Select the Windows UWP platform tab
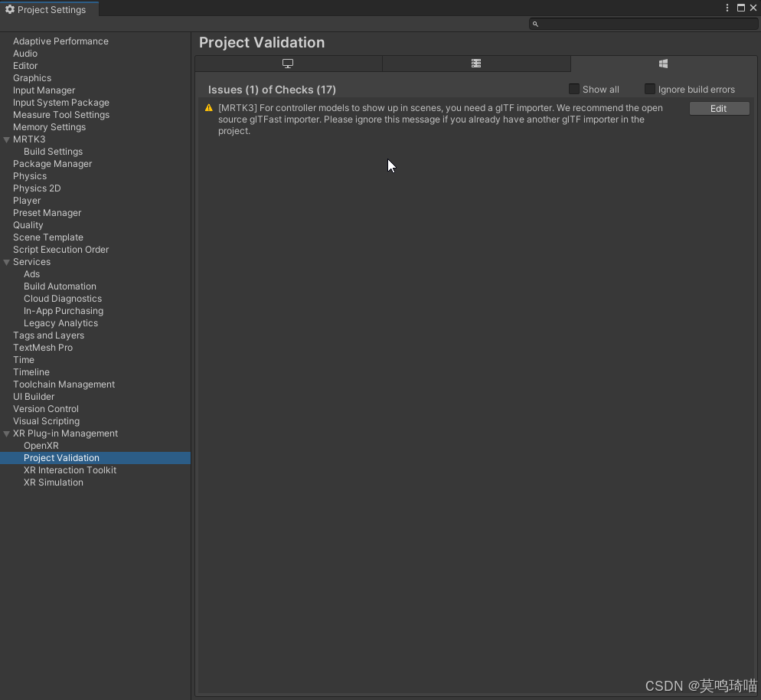This screenshot has height=700, width=761. click(663, 64)
